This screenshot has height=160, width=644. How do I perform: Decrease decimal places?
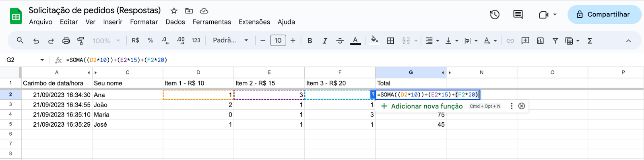[165, 41]
